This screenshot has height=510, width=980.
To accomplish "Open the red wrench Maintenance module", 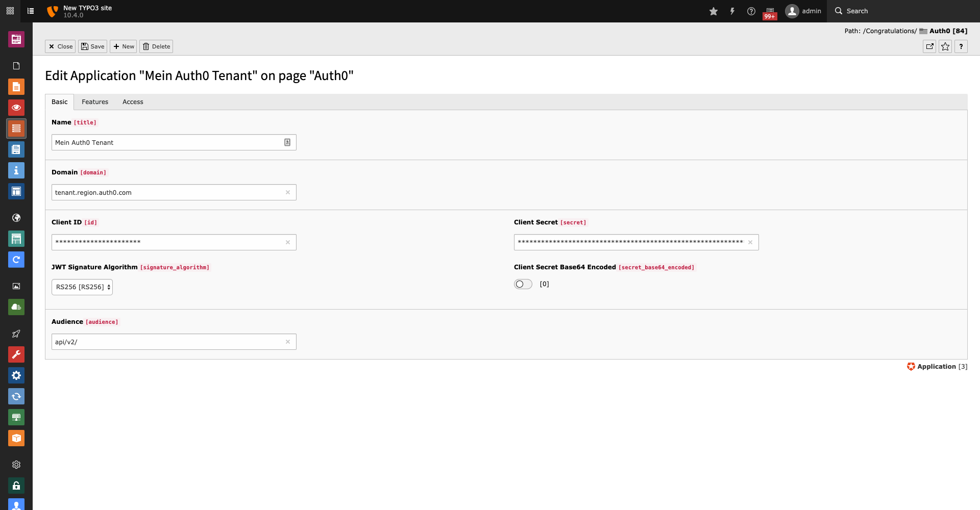I will click(16, 354).
